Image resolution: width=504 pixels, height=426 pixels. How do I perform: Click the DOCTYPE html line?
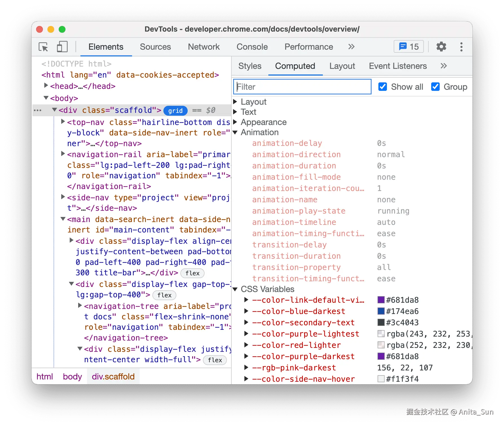pyautogui.click(x=76, y=64)
